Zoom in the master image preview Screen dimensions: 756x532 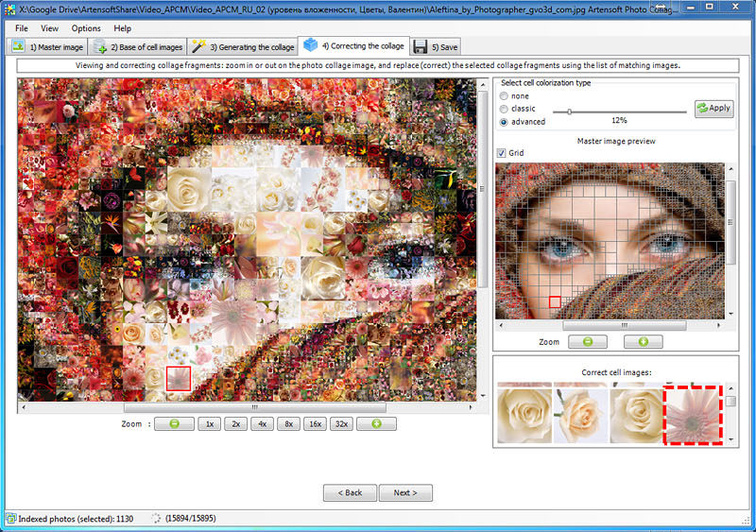tap(644, 341)
